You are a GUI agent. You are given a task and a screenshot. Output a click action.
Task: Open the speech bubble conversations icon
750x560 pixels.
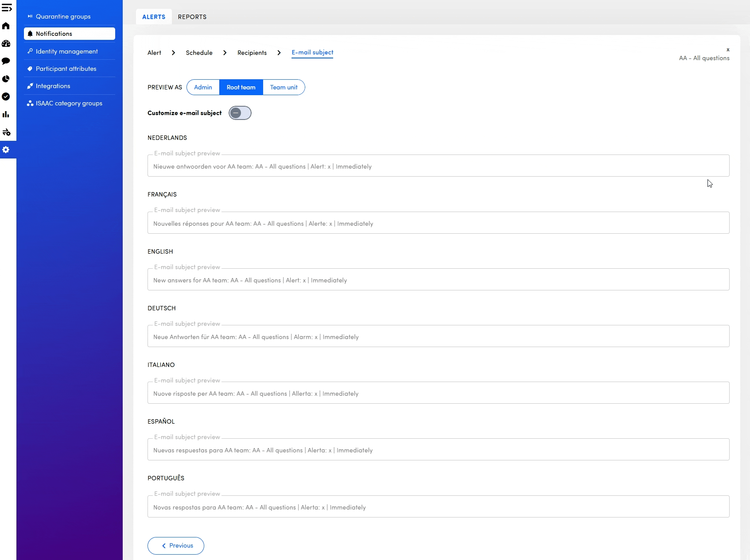(6, 61)
